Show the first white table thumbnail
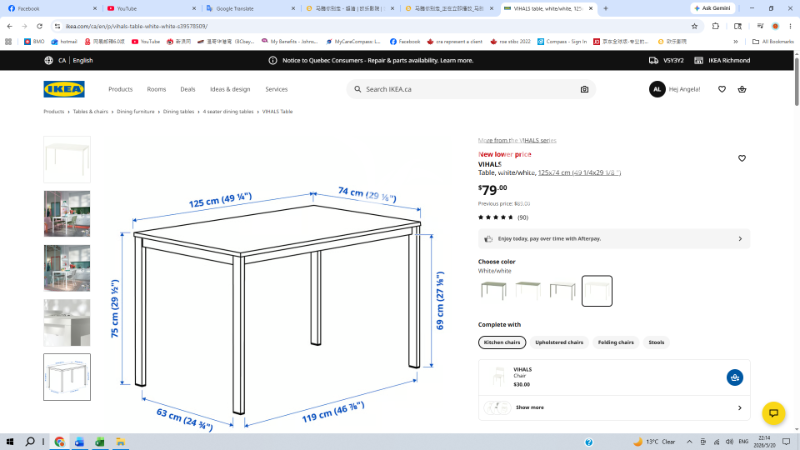The height and width of the screenshot is (450, 800). pos(67,159)
